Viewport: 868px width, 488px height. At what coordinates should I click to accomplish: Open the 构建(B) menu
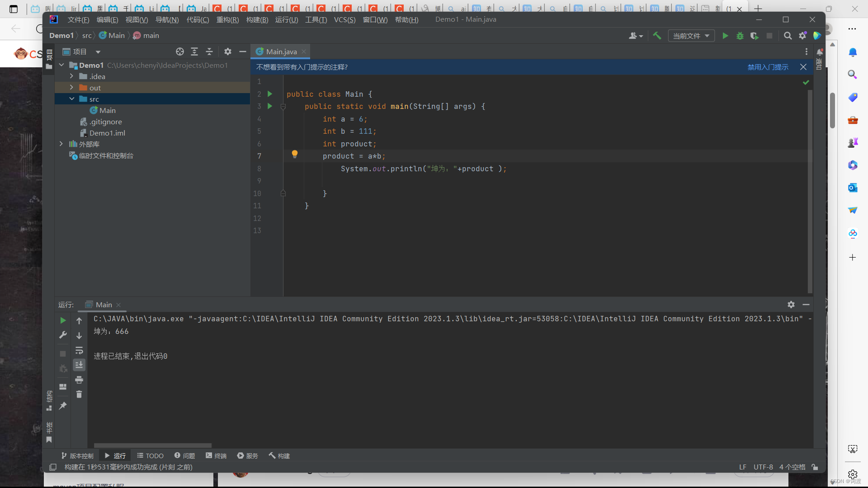(257, 19)
